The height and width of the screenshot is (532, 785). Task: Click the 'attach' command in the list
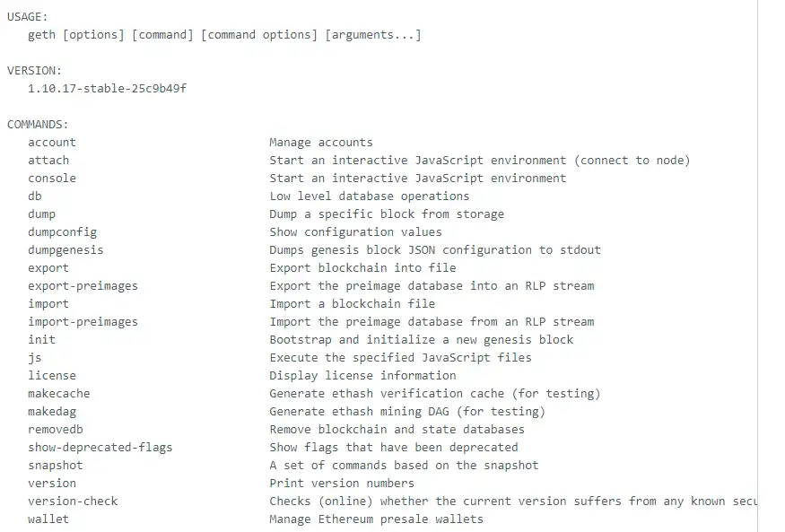pos(48,160)
